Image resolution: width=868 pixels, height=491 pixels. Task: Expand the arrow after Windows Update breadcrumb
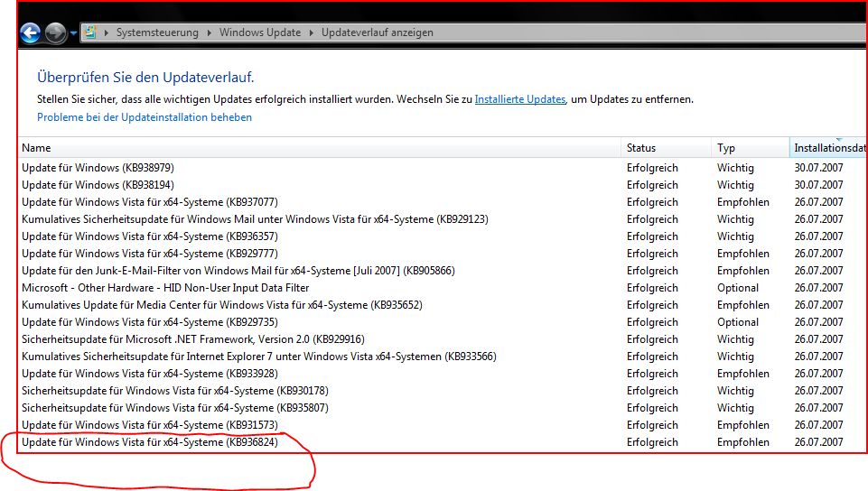(x=311, y=32)
